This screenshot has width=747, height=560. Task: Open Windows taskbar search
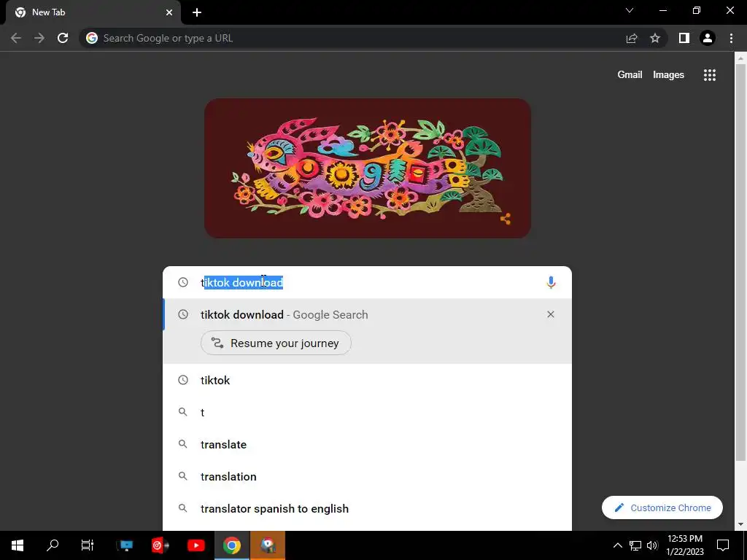[x=53, y=545]
